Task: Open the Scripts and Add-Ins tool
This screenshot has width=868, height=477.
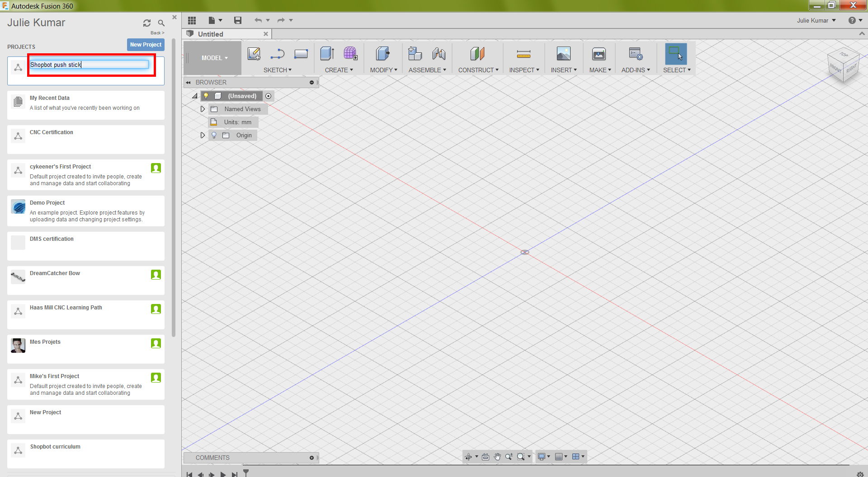Action: 636,54
